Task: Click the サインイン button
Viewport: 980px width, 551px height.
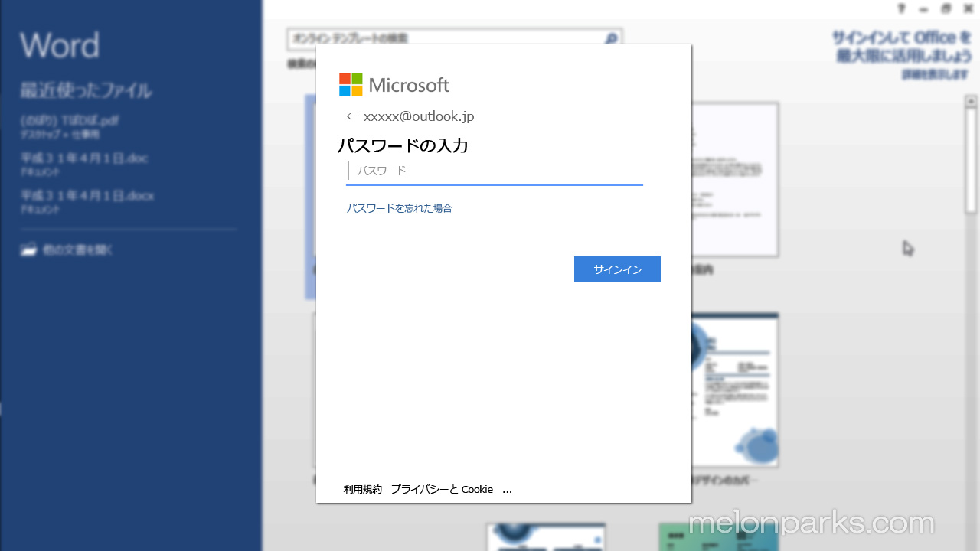Action: coord(617,269)
